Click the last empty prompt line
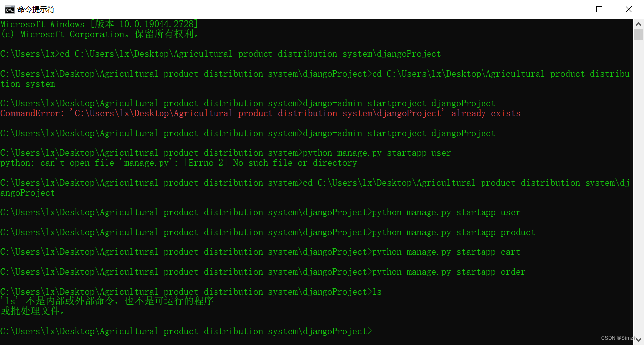The width and height of the screenshot is (644, 345). (186, 331)
